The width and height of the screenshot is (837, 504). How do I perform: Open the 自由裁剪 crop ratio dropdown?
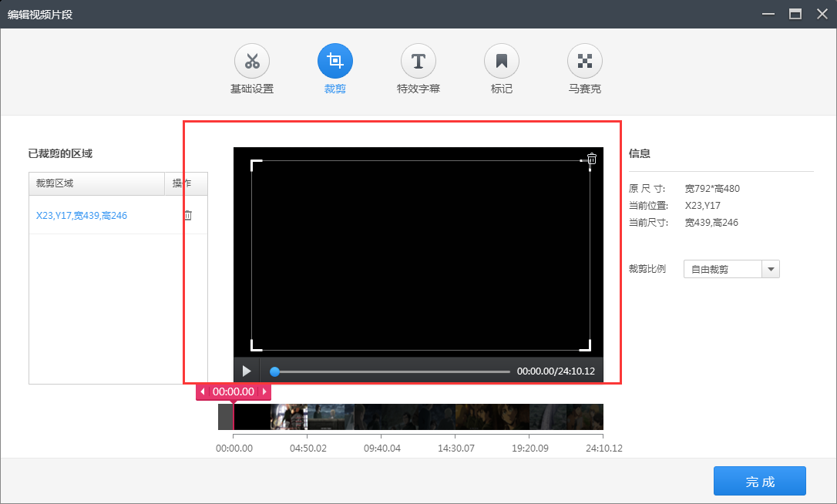coord(771,268)
